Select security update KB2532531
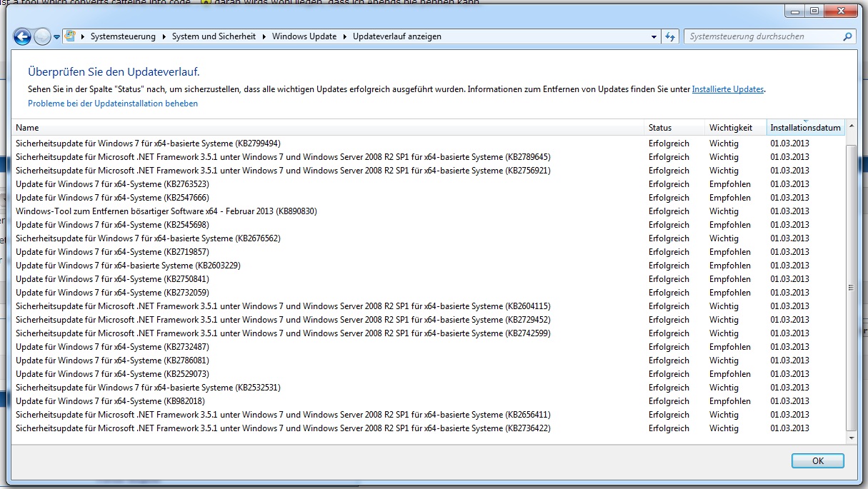Viewport: 868px width, 489px height. pos(428,388)
